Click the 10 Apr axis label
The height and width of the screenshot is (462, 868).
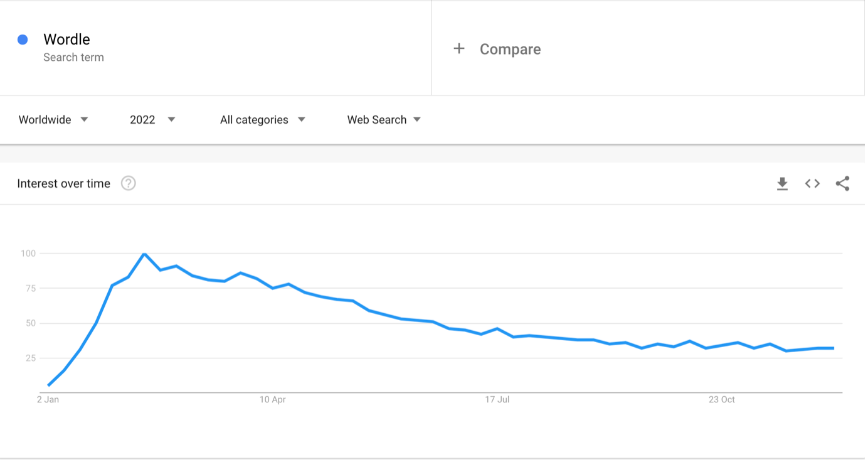pos(272,399)
